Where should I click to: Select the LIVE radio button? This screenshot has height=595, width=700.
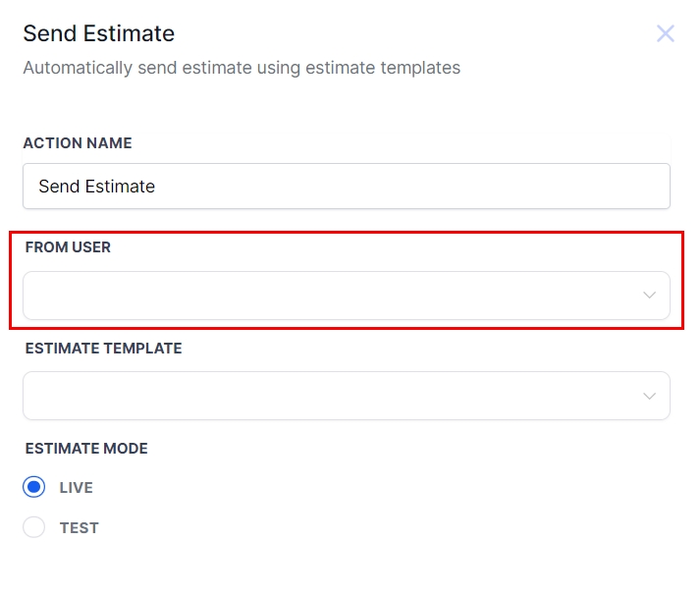coord(34,487)
